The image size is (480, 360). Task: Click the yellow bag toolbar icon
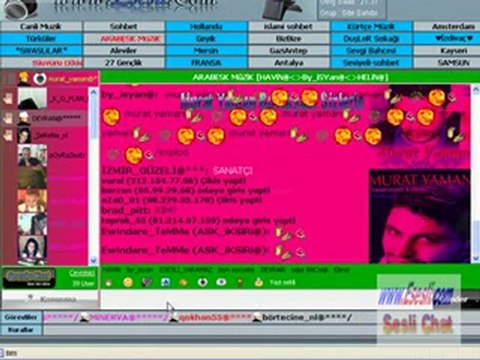[x=258, y=282]
